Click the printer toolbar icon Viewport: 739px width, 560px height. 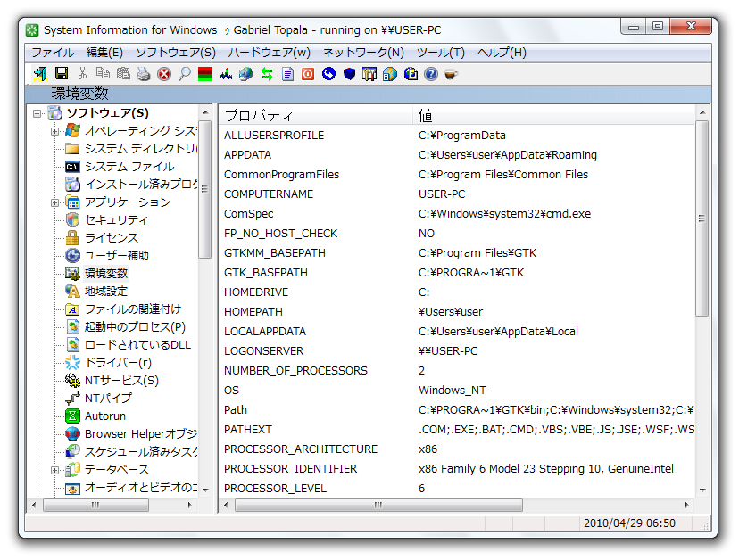144,74
